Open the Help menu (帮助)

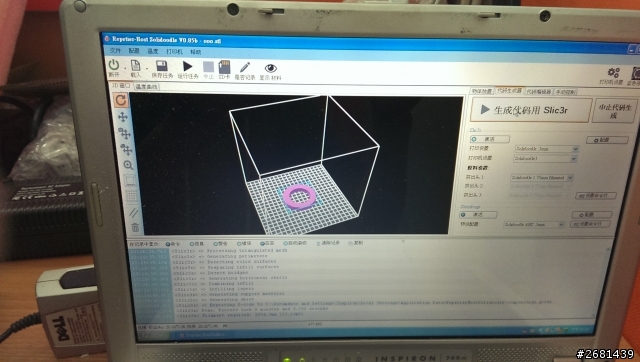(196, 52)
